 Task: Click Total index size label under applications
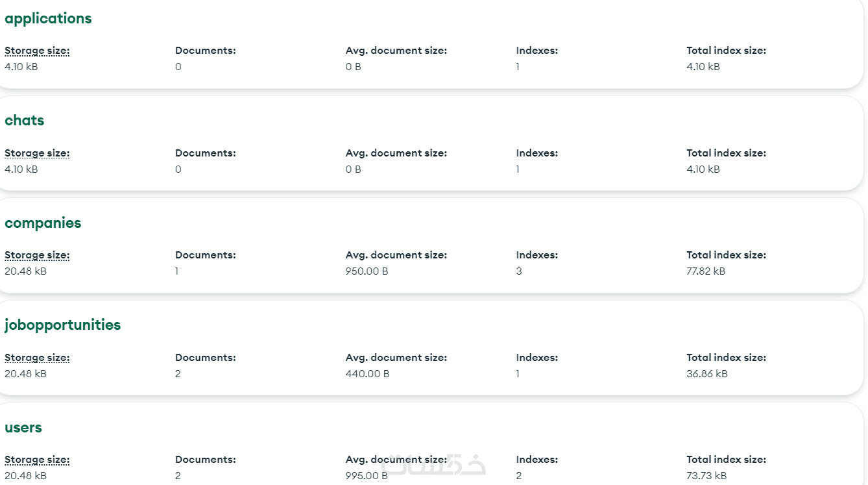(726, 51)
